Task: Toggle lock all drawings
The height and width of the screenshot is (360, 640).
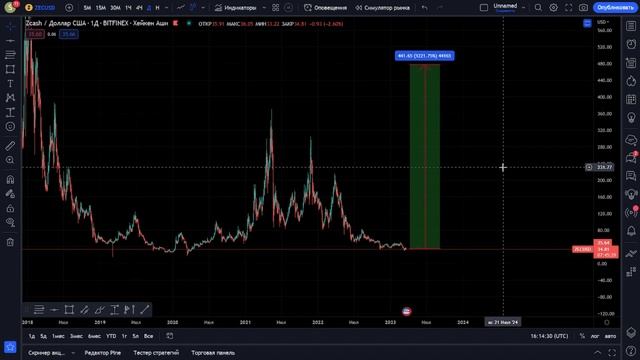Action: tap(10, 209)
